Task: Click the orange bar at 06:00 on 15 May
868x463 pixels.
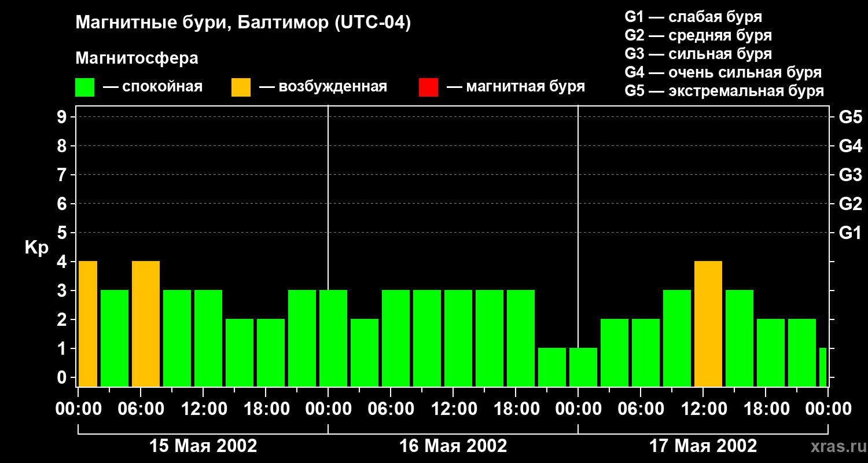Action: click(146, 324)
